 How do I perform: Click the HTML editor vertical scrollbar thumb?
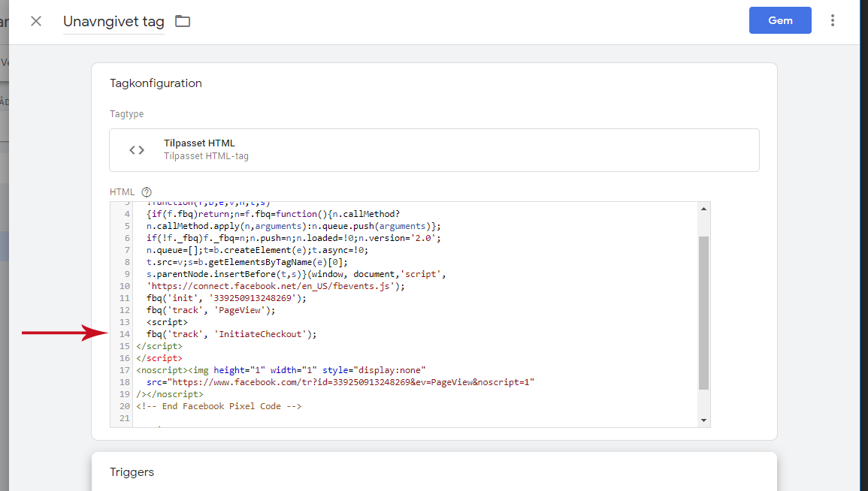[703, 312]
